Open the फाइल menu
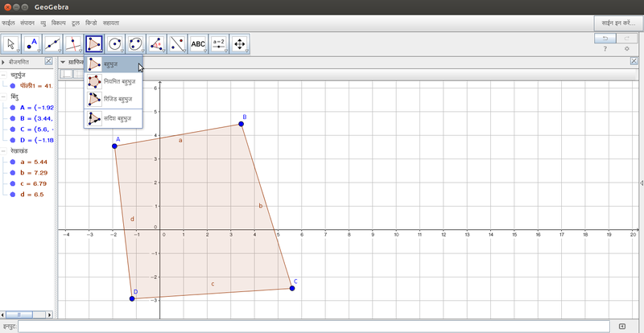This screenshot has width=644, height=333. point(8,23)
